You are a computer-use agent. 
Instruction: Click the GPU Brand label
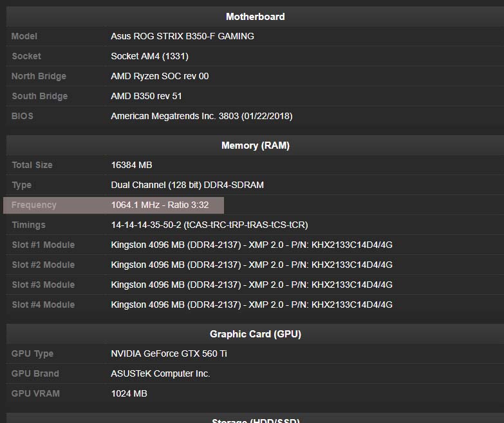click(x=35, y=373)
